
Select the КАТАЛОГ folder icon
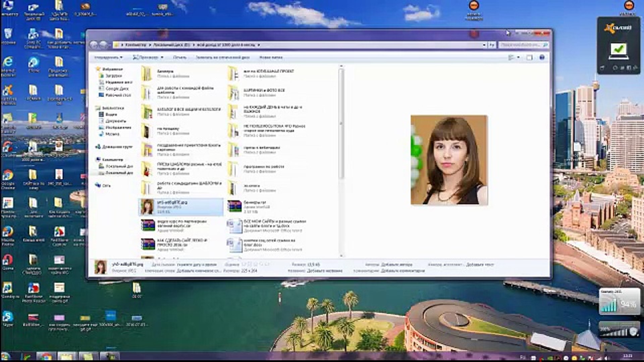click(x=147, y=112)
